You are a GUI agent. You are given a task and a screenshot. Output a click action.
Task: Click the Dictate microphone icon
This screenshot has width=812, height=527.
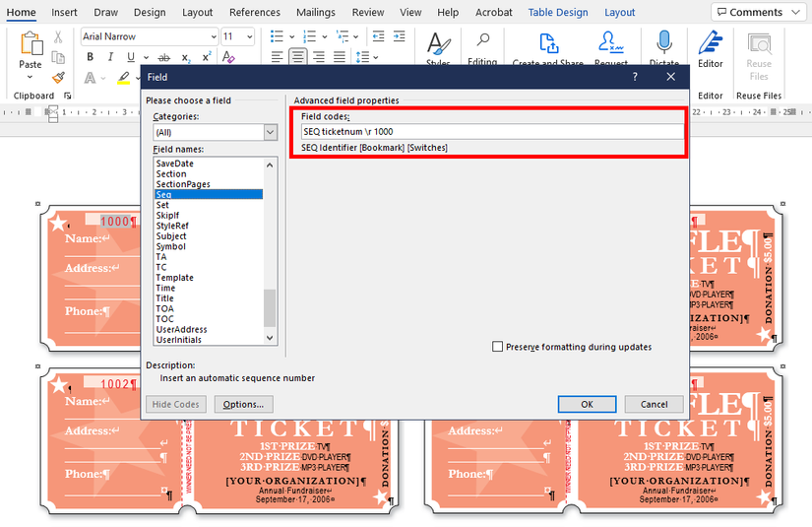pyautogui.click(x=664, y=42)
